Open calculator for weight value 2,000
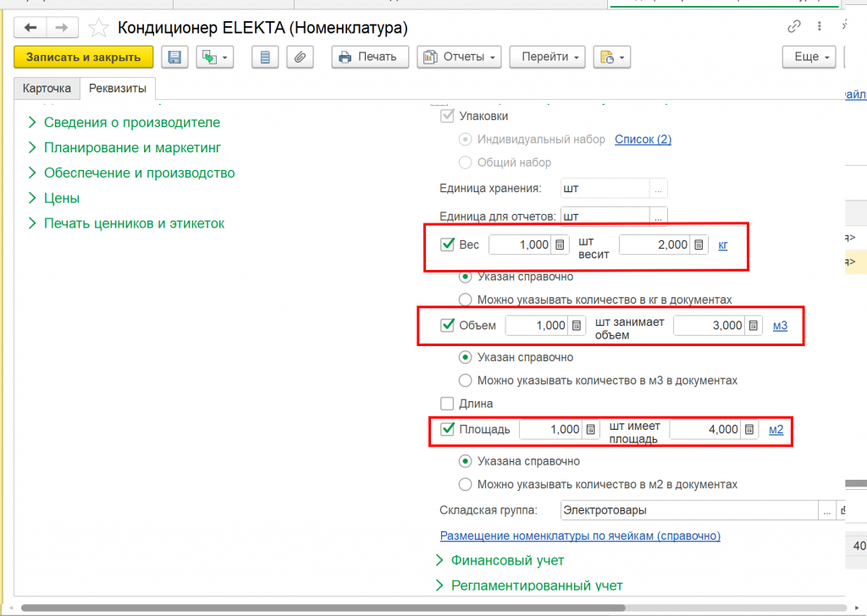Image resolution: width=867 pixels, height=616 pixels. (699, 245)
